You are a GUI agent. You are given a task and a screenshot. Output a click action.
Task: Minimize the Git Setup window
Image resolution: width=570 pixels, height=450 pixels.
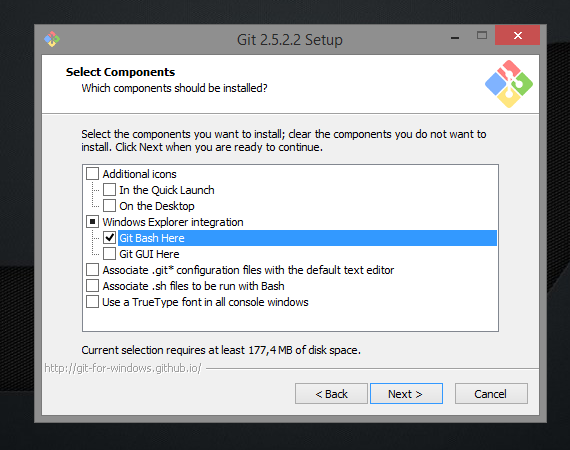455,37
